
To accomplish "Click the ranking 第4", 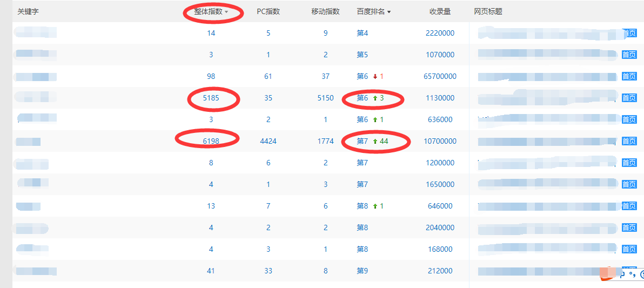I will (362, 34).
